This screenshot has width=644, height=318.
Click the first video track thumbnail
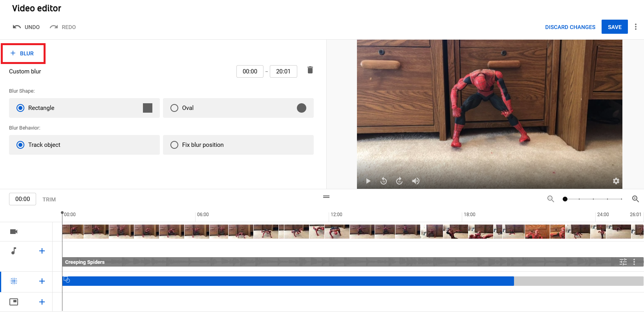click(73, 232)
